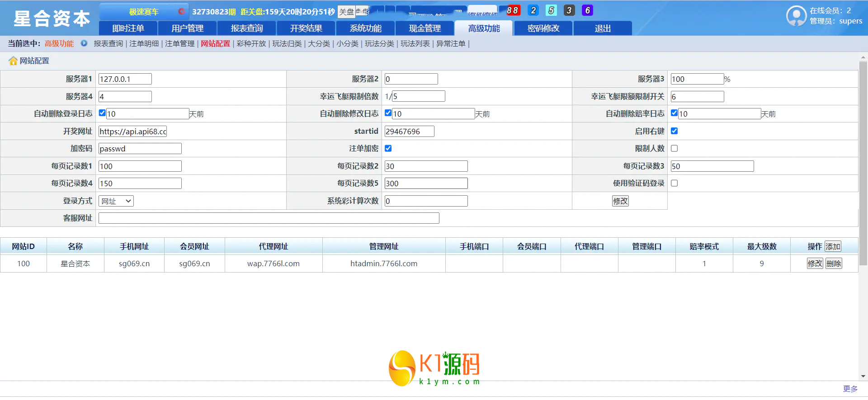This screenshot has height=400, width=868.
Task: Click the 关盘 button
Action: click(x=346, y=12)
